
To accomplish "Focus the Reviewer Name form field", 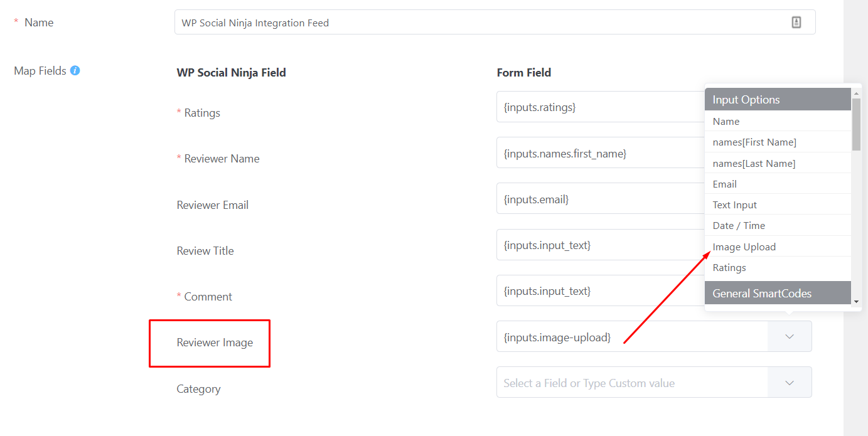I will point(599,154).
